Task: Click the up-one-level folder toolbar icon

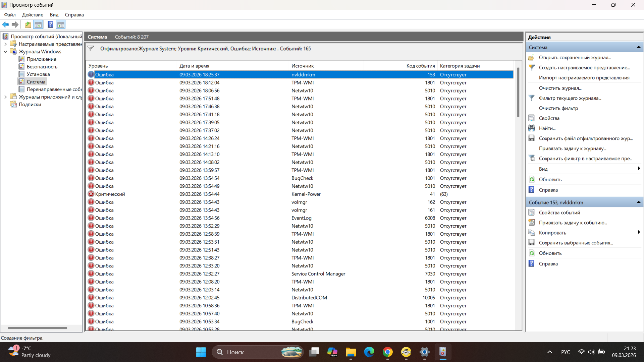Action: point(28,24)
